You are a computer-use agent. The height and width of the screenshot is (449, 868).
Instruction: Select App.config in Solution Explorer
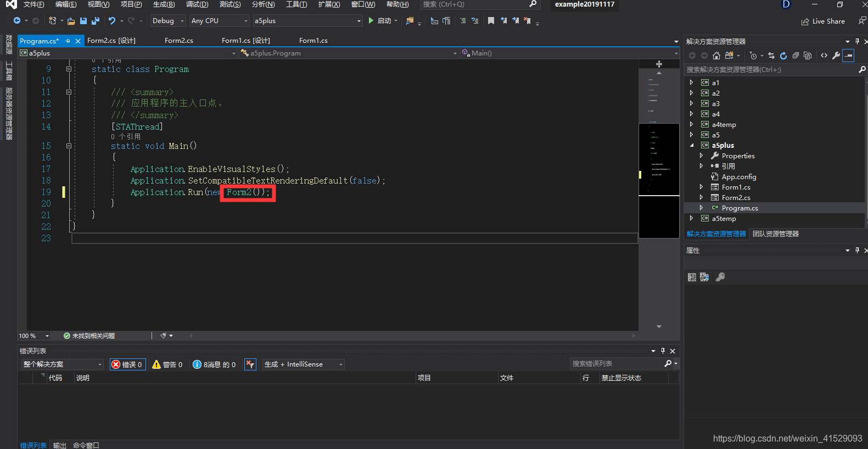click(x=739, y=177)
